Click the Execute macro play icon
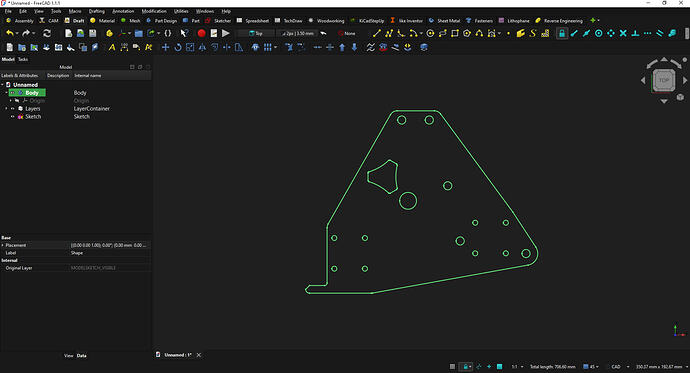690x373 pixels. coord(226,33)
